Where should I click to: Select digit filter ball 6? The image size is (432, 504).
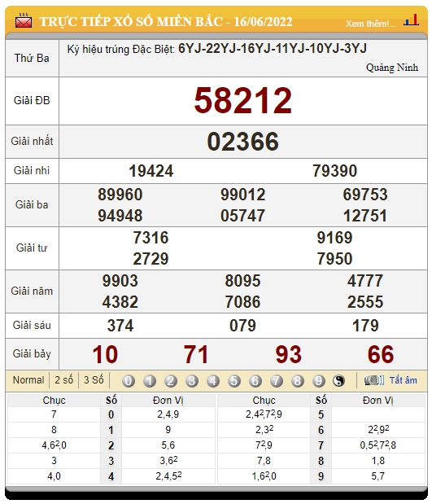pyautogui.click(x=255, y=381)
